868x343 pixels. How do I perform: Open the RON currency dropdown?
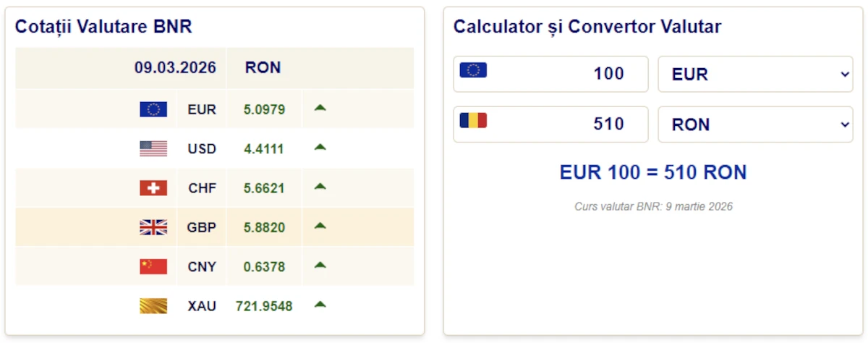pos(755,124)
